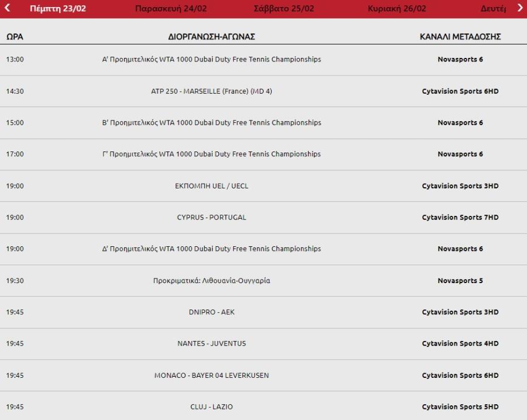527x420 pixels.
Task: Click the time of DNIPRO - AEK
Action: (x=15, y=312)
